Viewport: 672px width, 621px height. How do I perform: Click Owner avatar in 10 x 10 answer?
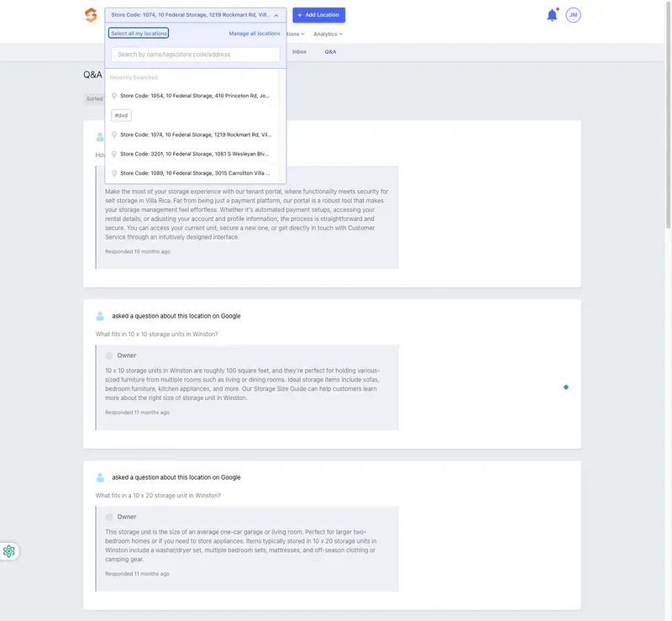pos(109,355)
